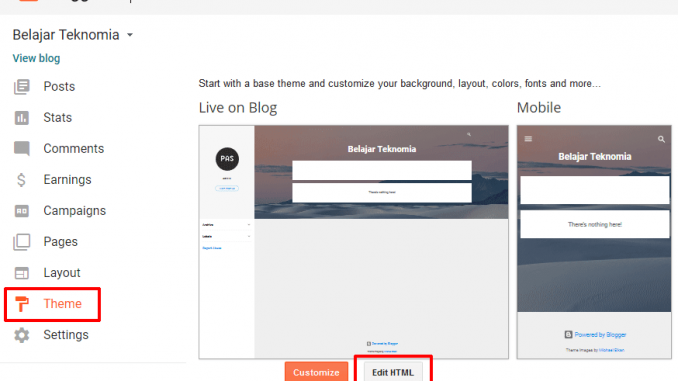Viewport: 678px width, 381px height.
Task: Click Belajar Teknomia title in Mobile preview
Action: [595, 157]
